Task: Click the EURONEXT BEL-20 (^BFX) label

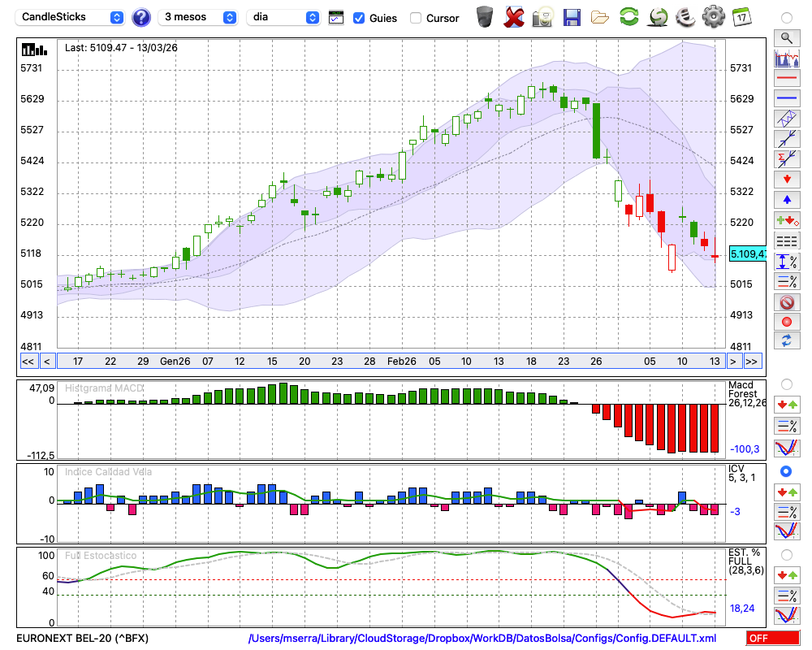Action: pos(82,638)
